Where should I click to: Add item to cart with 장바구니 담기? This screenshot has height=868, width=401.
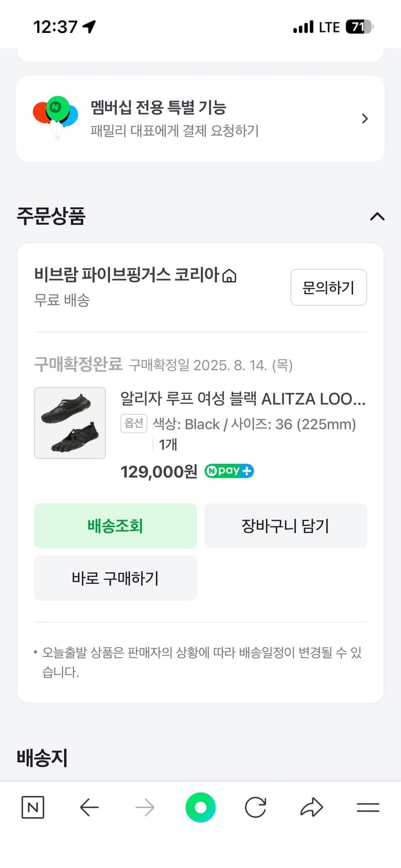[x=286, y=525]
